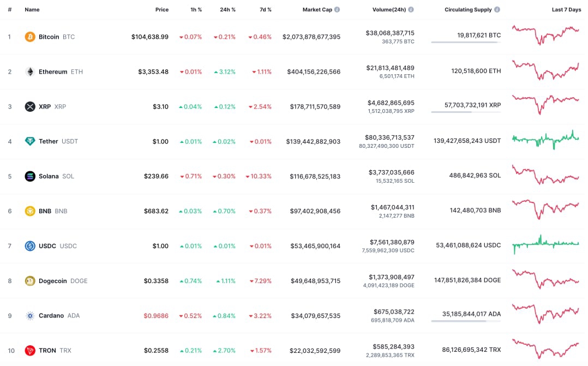Sort by the 7d % column header
Viewport: 588px width, 366px height.
click(x=265, y=10)
